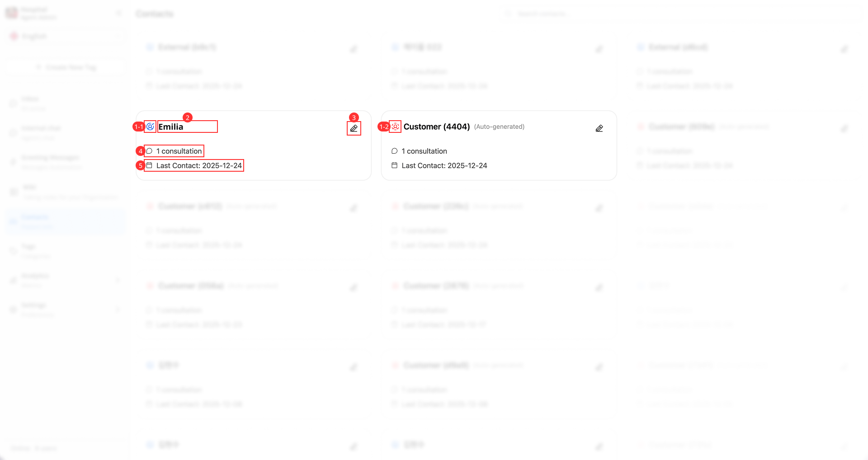Click Customer (4404)'s red avatar icon
The image size is (868, 460).
click(395, 127)
